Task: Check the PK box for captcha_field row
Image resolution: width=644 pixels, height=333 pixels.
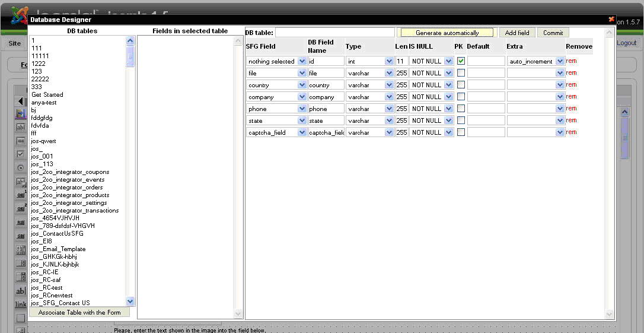Action: coord(461,132)
